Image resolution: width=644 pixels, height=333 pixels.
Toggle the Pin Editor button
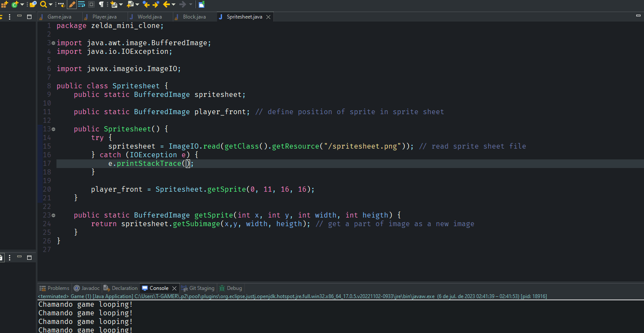click(x=201, y=4)
